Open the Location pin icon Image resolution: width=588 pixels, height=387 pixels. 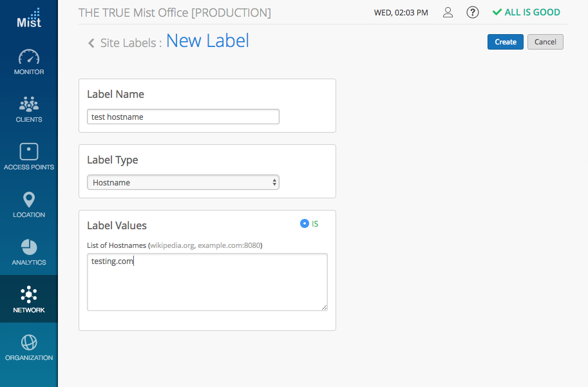click(29, 200)
